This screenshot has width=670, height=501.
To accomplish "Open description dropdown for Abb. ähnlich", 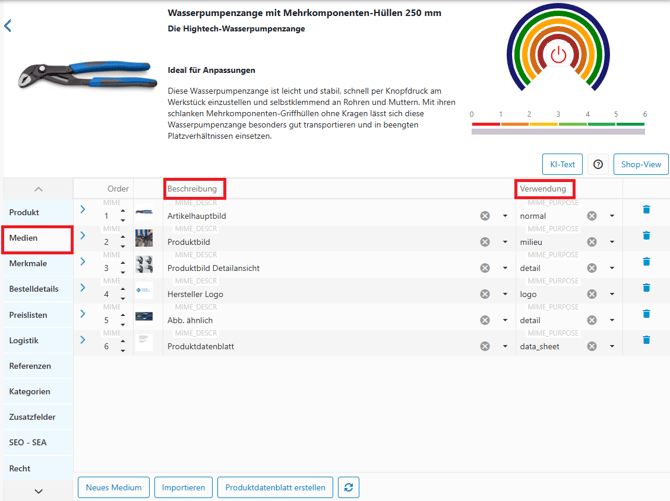I will click(x=505, y=320).
